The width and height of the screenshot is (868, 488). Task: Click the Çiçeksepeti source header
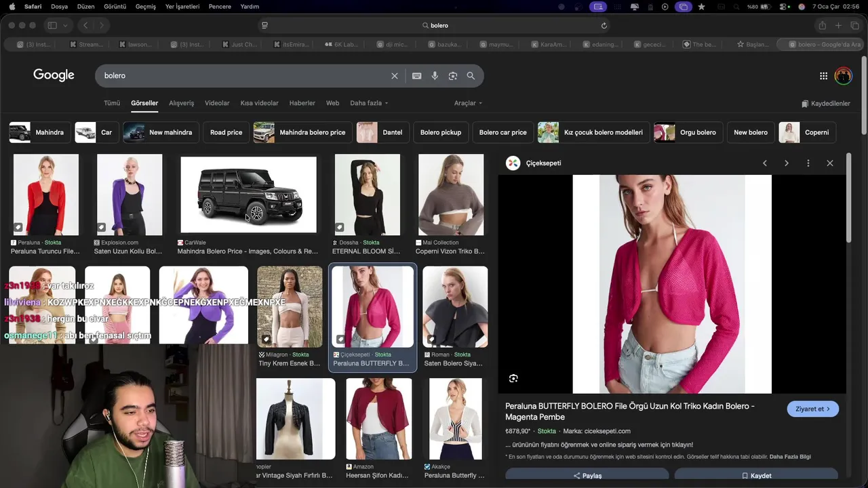[x=534, y=163]
